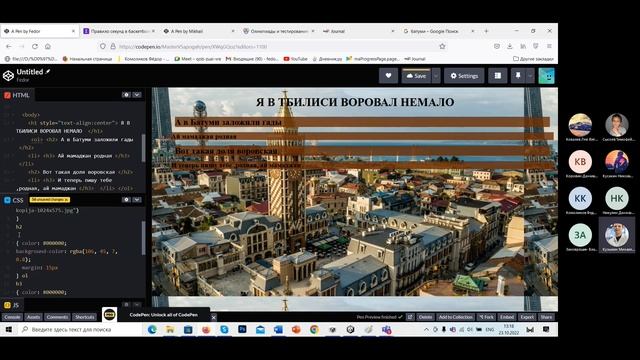The width and height of the screenshot is (640, 360).
Task: Expand the CSS editor options chevron
Action: [137, 200]
